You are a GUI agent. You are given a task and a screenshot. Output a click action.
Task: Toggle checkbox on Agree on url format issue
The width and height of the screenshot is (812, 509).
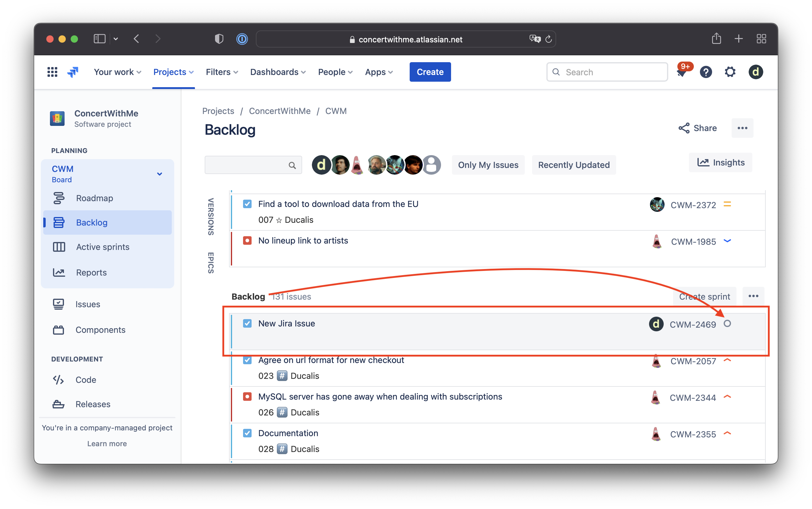coord(248,360)
